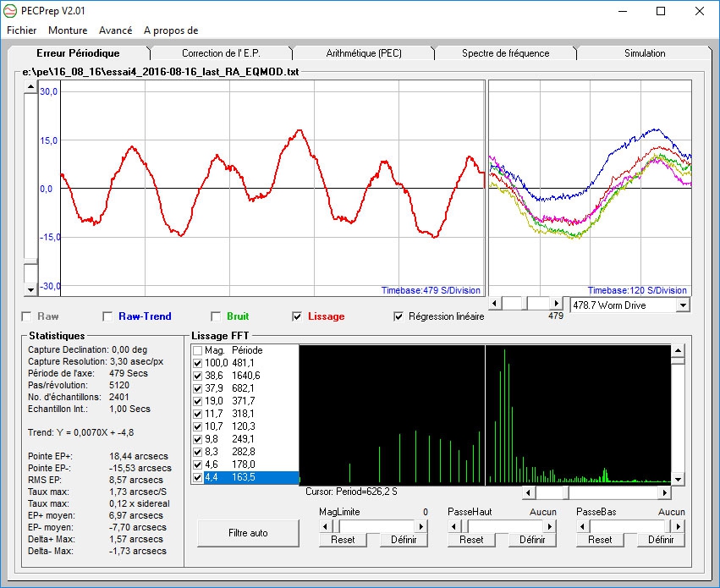Uncheck the 1640,6 period row checkbox
Screen dimensions: 720x588
197,376
